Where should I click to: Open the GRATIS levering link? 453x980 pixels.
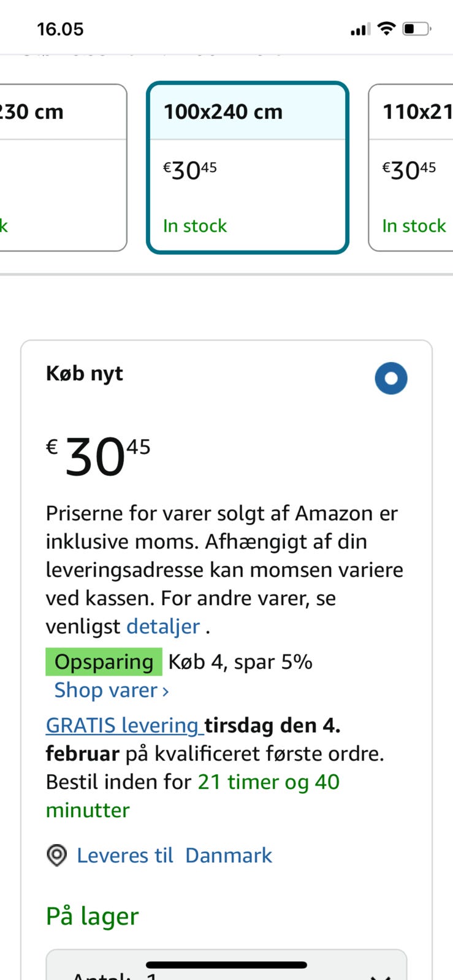pyautogui.click(x=123, y=725)
